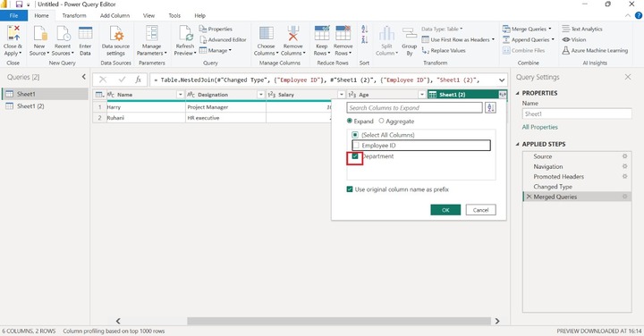Image resolution: width=644 pixels, height=336 pixels.
Task: Click the Keep Rows icon
Action: click(x=322, y=33)
